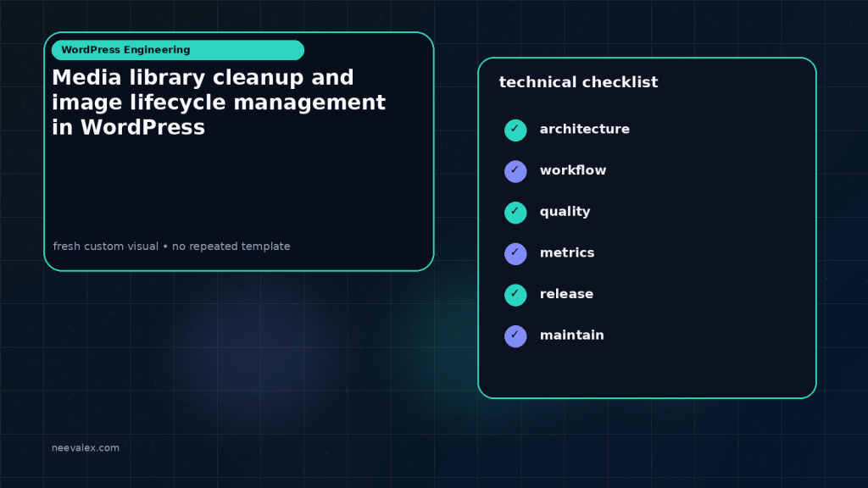868x488 pixels.
Task: Select the WordPress Engineering badge
Action: coord(178,50)
